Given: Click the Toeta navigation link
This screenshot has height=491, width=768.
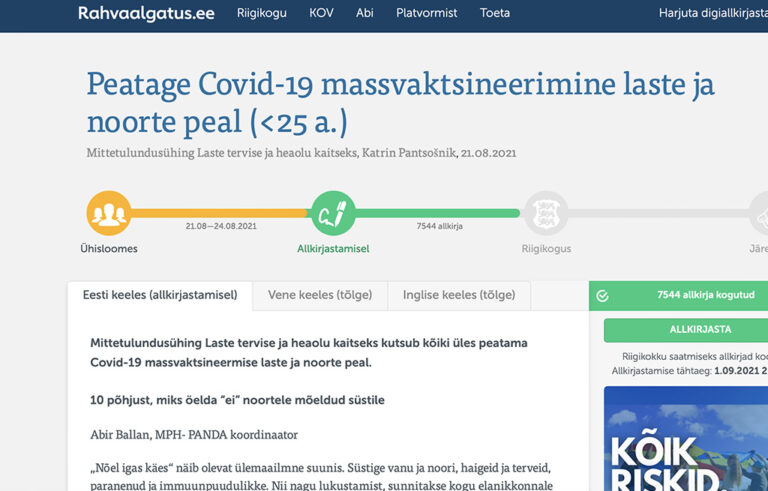Looking at the screenshot, I should click(x=494, y=14).
